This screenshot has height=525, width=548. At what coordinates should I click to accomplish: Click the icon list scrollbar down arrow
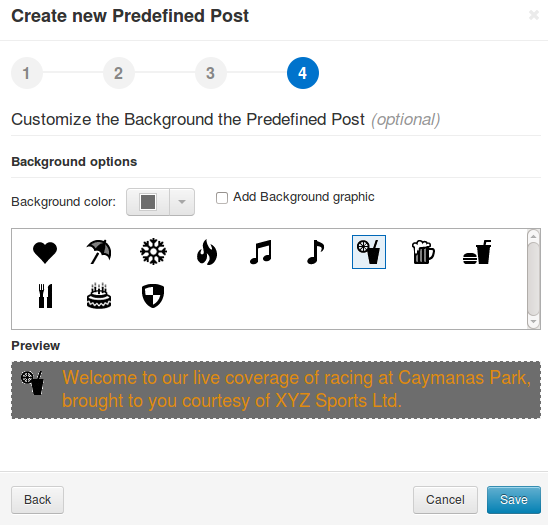point(533,322)
